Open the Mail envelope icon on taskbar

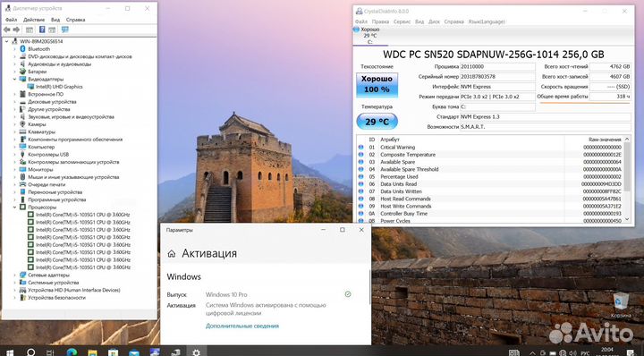click(134, 352)
